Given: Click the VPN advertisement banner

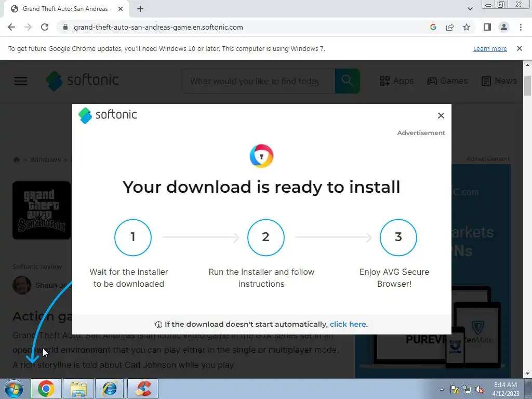Looking at the screenshot, I should tap(481, 271).
